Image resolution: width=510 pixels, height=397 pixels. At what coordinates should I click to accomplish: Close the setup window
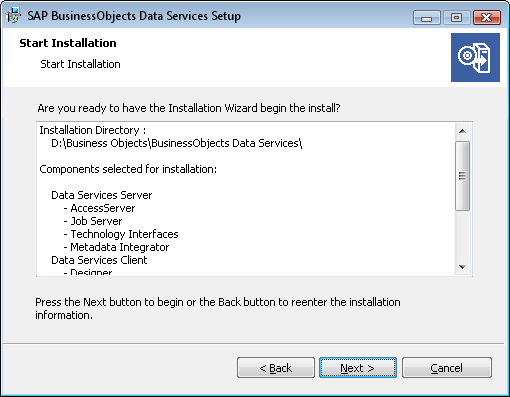click(487, 17)
